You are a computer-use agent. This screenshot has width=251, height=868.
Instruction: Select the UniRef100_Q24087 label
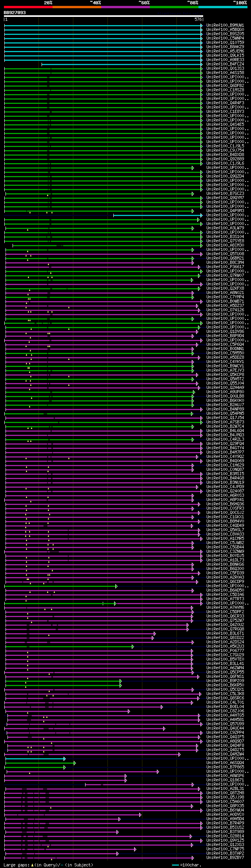[x=225, y=491]
